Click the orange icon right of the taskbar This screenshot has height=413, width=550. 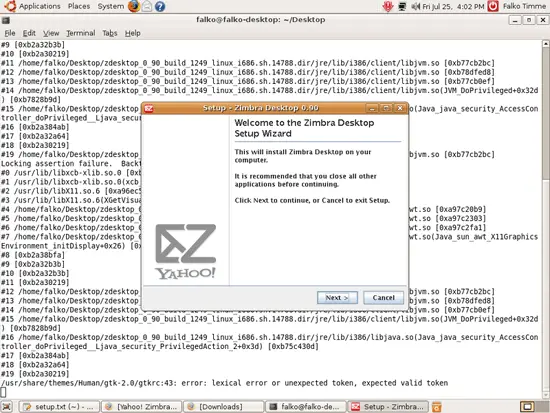(436, 407)
